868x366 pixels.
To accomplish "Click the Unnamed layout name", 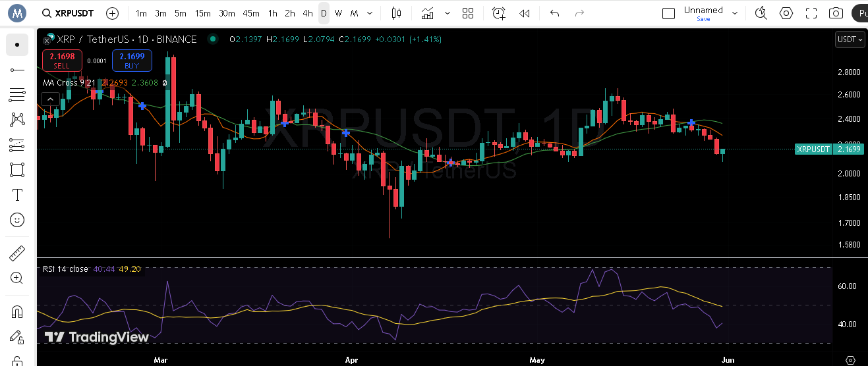I will 703,10.
